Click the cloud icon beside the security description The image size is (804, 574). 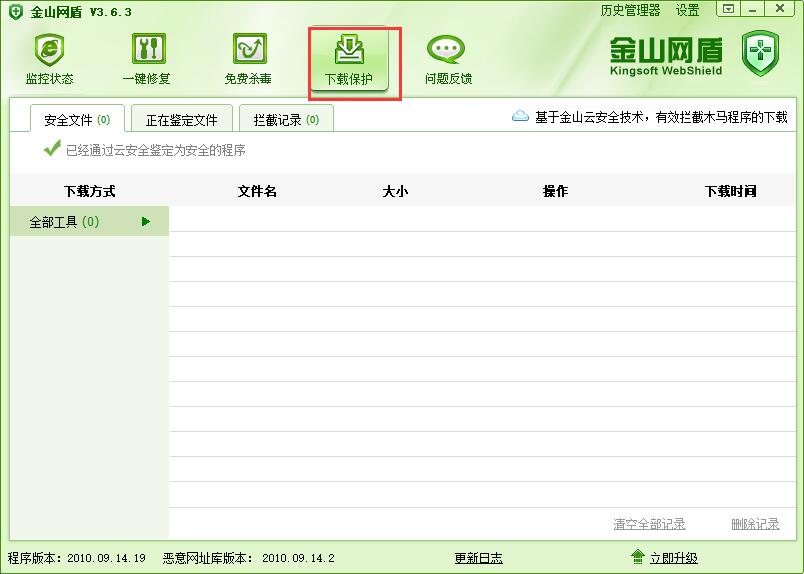[520, 117]
